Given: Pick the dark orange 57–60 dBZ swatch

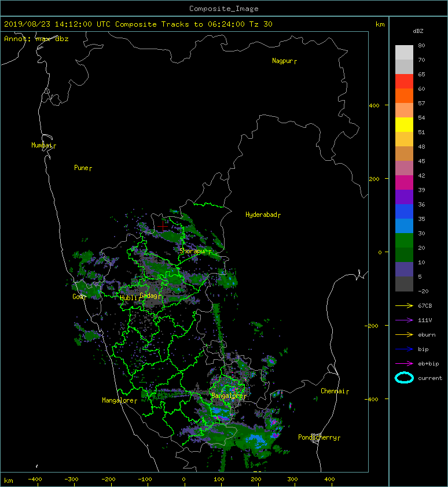Looking at the screenshot, I should (x=404, y=96).
